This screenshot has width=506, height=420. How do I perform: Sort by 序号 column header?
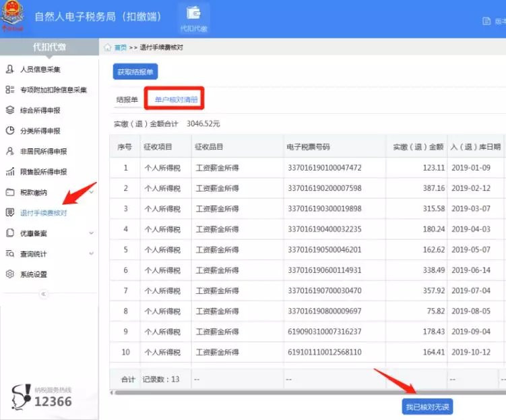pyautogui.click(x=125, y=147)
